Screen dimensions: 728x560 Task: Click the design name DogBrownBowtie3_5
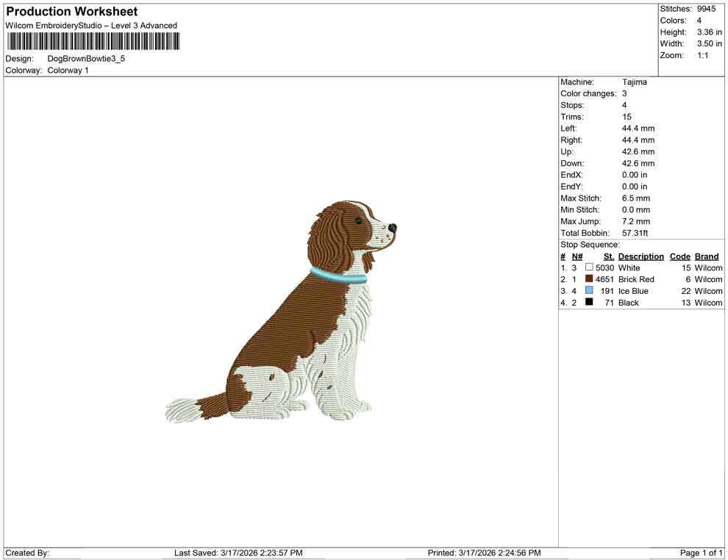(86, 59)
